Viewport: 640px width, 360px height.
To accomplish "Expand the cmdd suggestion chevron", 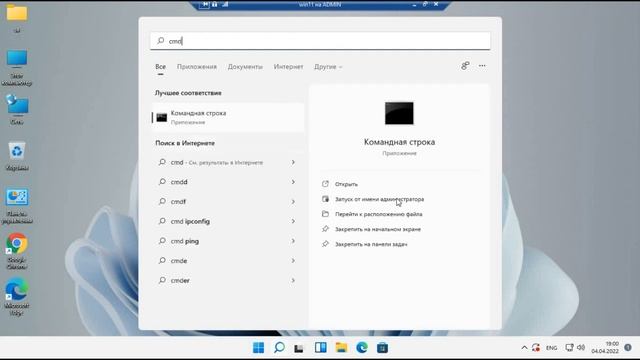I will click(x=293, y=182).
